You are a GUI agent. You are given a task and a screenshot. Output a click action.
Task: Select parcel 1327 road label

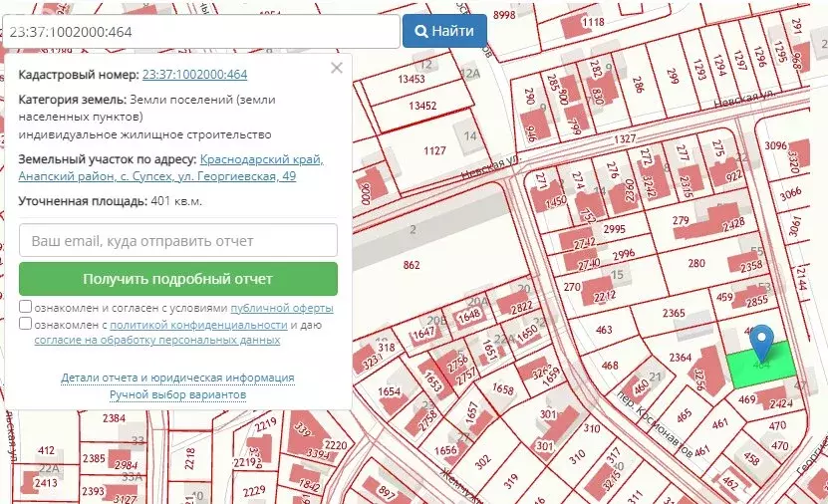625,138
